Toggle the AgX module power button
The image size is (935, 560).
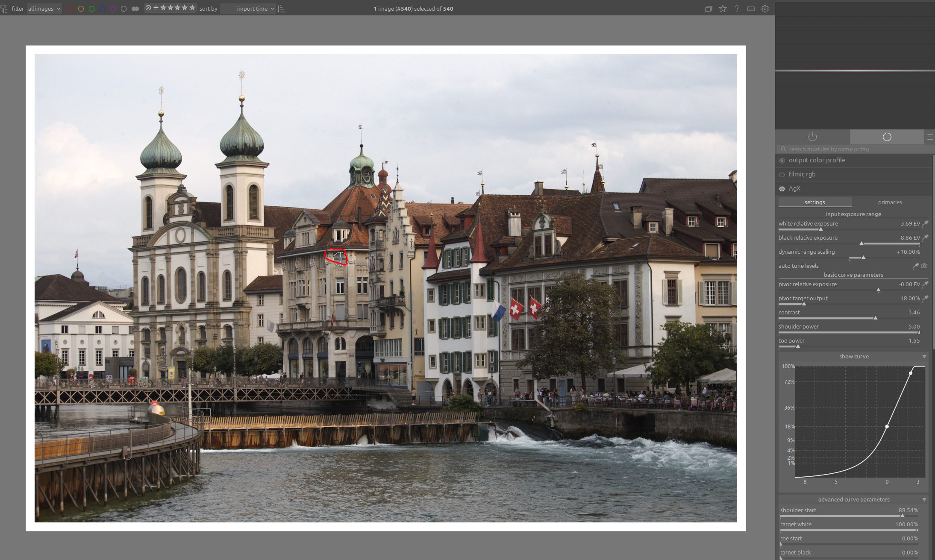[x=782, y=188]
